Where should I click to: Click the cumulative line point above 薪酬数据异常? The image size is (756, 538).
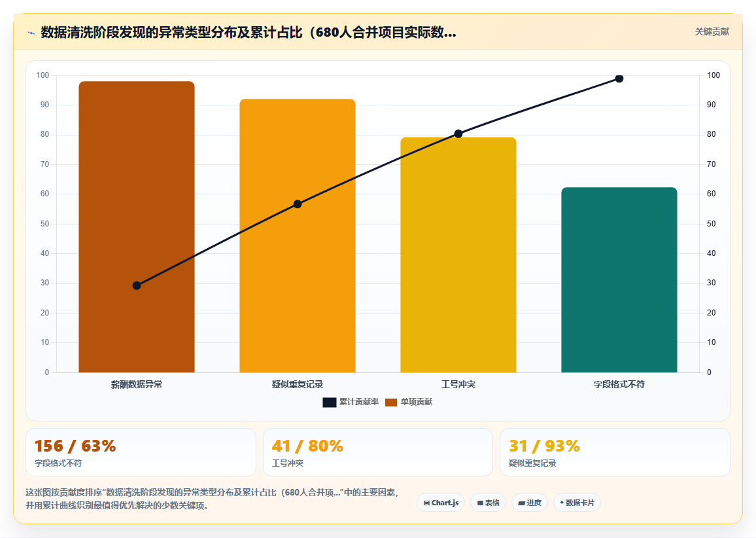pos(137,285)
